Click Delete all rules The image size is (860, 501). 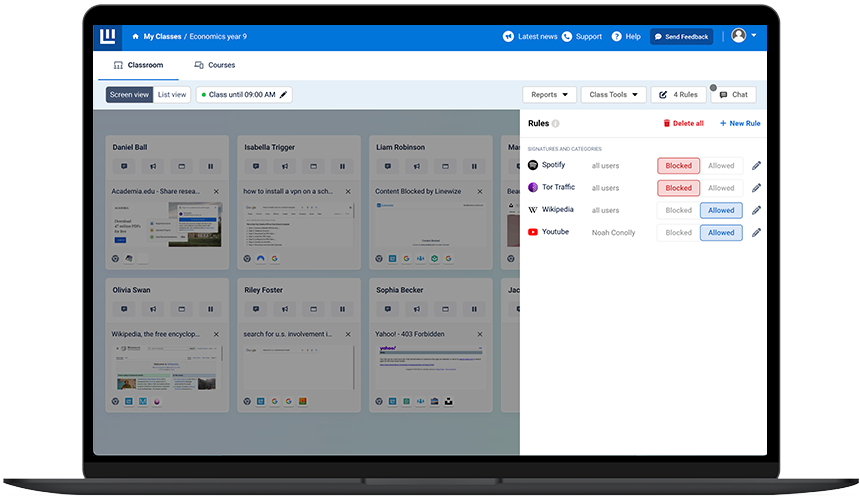[683, 123]
